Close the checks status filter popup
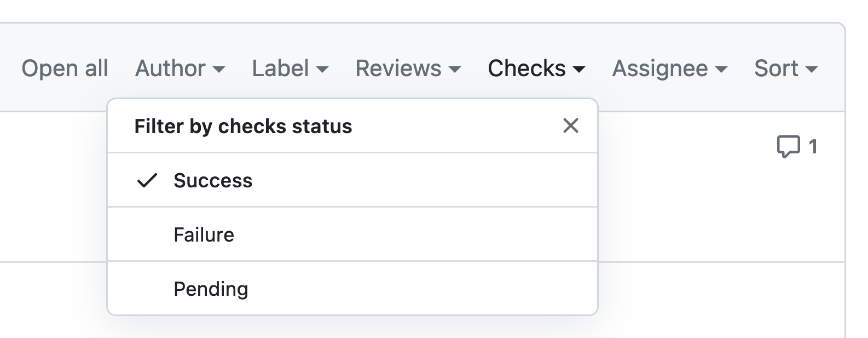 coord(570,126)
